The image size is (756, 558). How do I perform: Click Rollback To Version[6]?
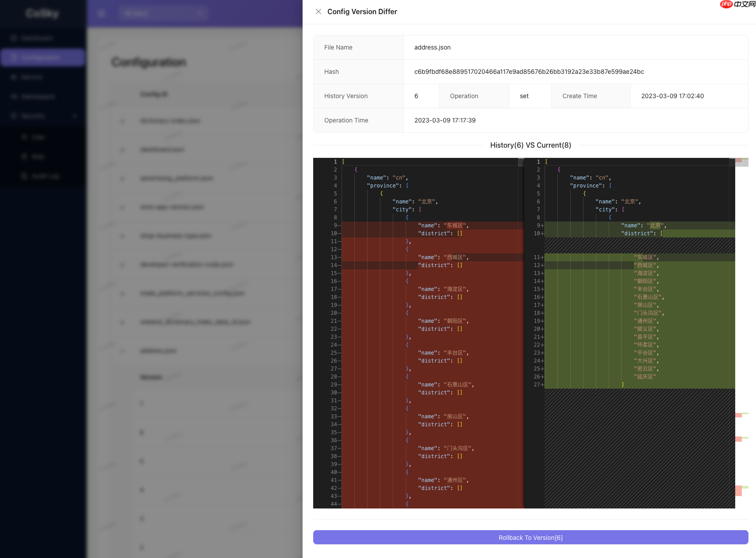pos(530,537)
